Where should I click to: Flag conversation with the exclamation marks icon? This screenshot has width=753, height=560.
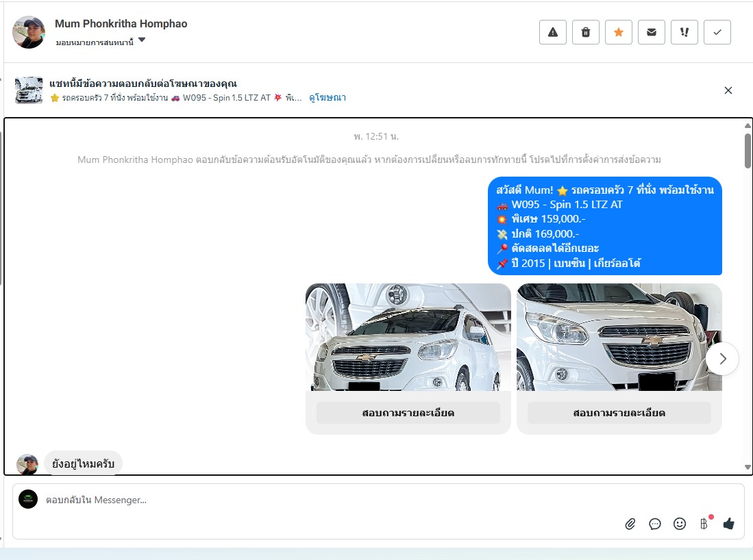(684, 32)
